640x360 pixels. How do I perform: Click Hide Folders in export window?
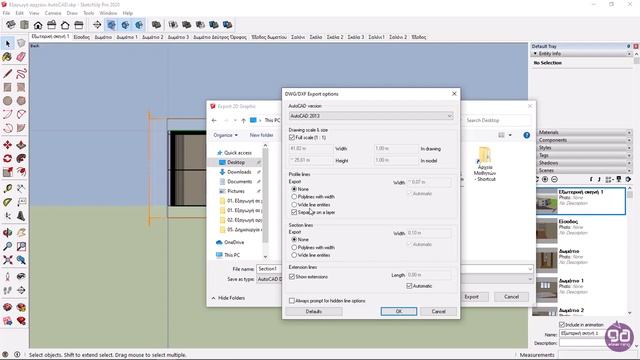[x=228, y=298]
